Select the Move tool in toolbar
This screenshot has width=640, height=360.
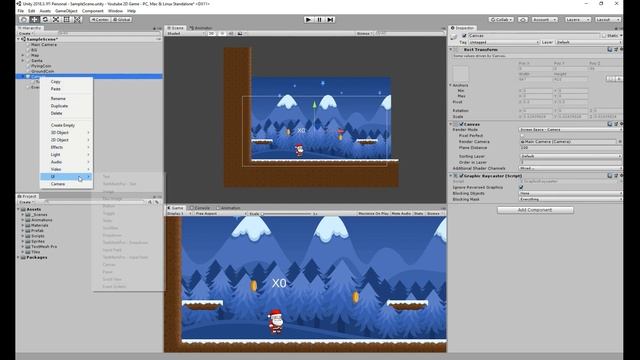(x=35, y=19)
